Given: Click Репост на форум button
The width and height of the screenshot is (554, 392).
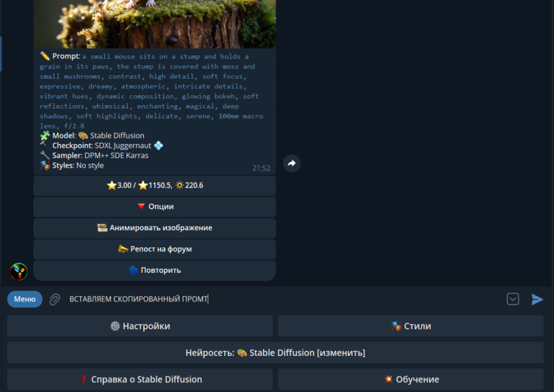Looking at the screenshot, I should pyautogui.click(x=155, y=249).
